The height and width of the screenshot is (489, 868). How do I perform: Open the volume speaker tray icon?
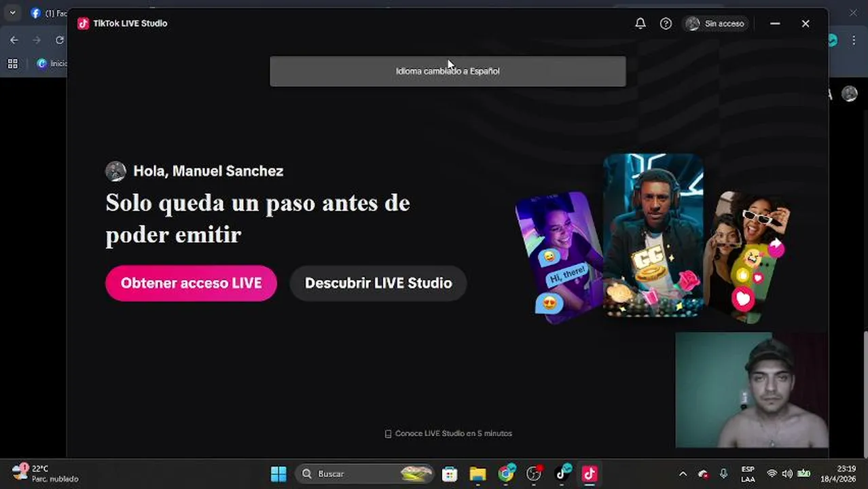pos(787,474)
